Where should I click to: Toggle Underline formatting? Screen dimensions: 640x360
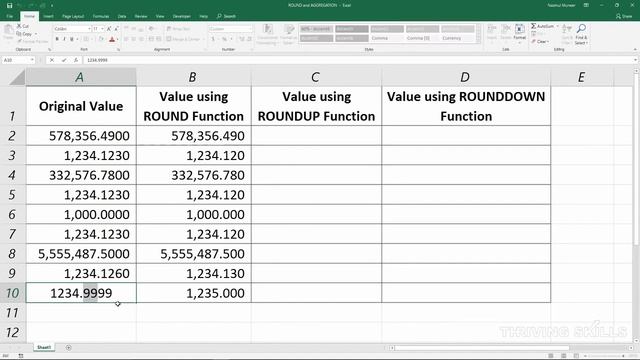pos(72,39)
